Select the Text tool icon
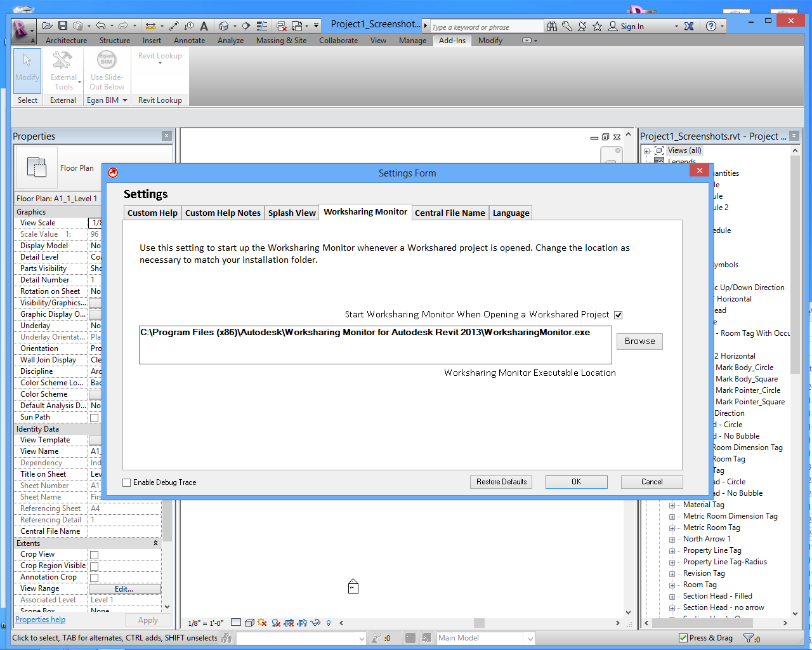 (204, 26)
